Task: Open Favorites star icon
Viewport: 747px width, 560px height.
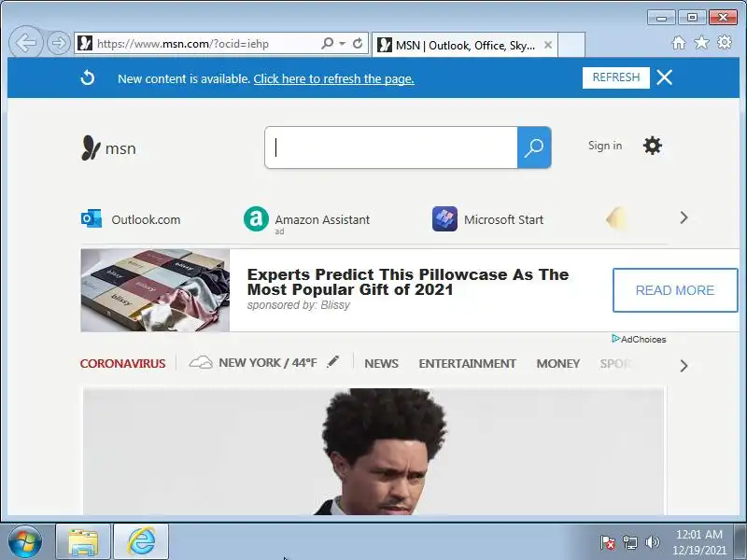Action: pyautogui.click(x=701, y=43)
